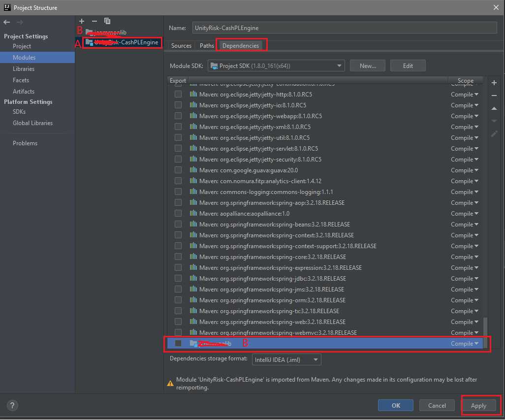Screen dimensions: 505x420
Task: Select SDKs under Platform Settings
Action: (19, 111)
